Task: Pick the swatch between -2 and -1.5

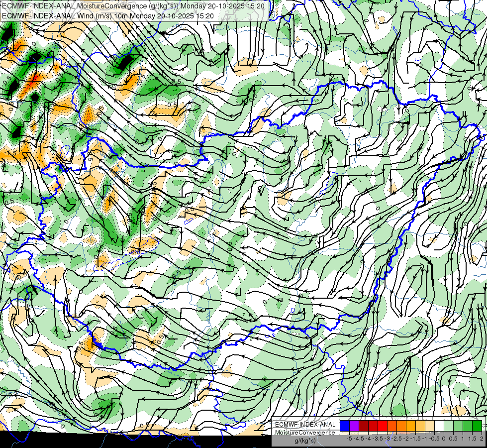Action: coord(411,426)
